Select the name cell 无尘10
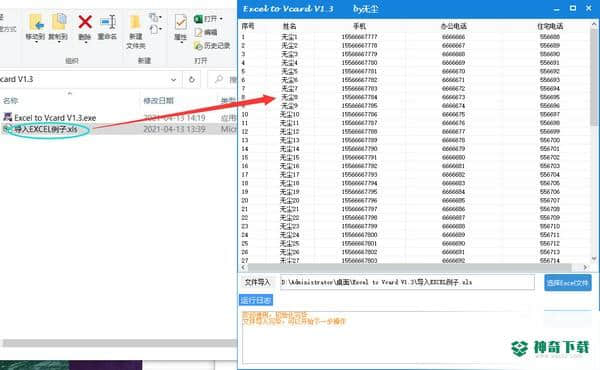The image size is (600, 370). point(289,114)
